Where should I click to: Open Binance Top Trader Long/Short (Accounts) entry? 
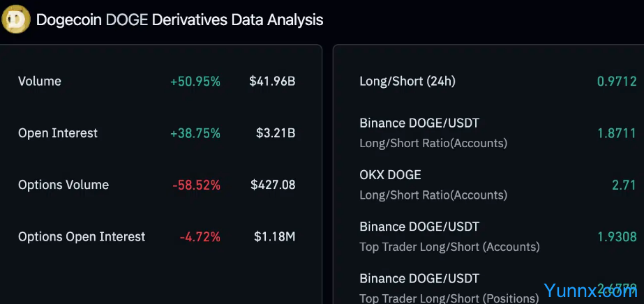tap(449, 236)
